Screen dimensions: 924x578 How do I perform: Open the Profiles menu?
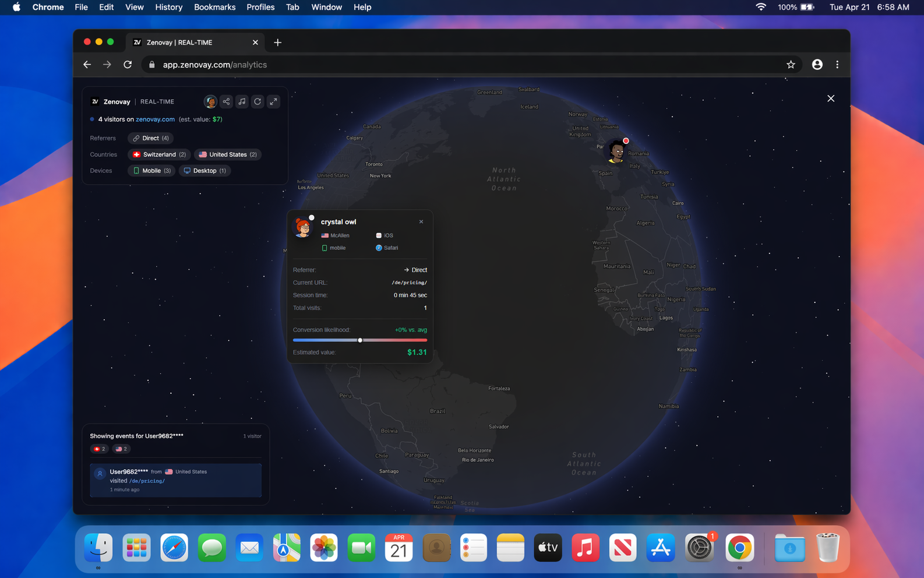tap(260, 7)
